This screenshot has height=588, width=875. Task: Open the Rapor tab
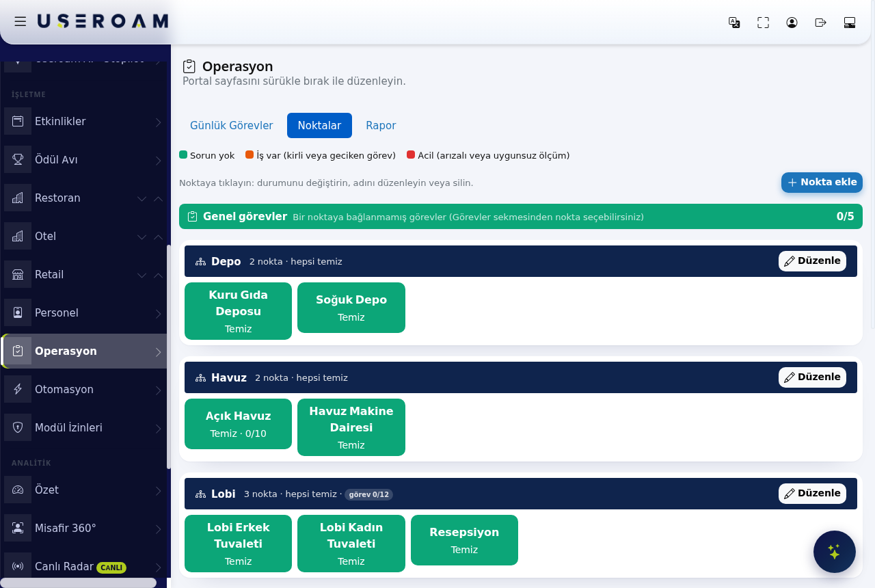point(381,125)
